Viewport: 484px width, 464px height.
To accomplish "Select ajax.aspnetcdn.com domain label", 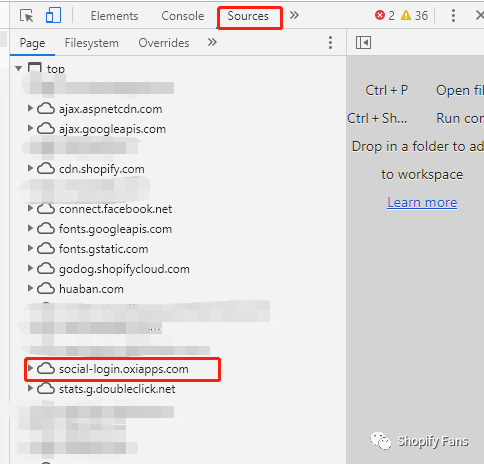I will [x=111, y=109].
